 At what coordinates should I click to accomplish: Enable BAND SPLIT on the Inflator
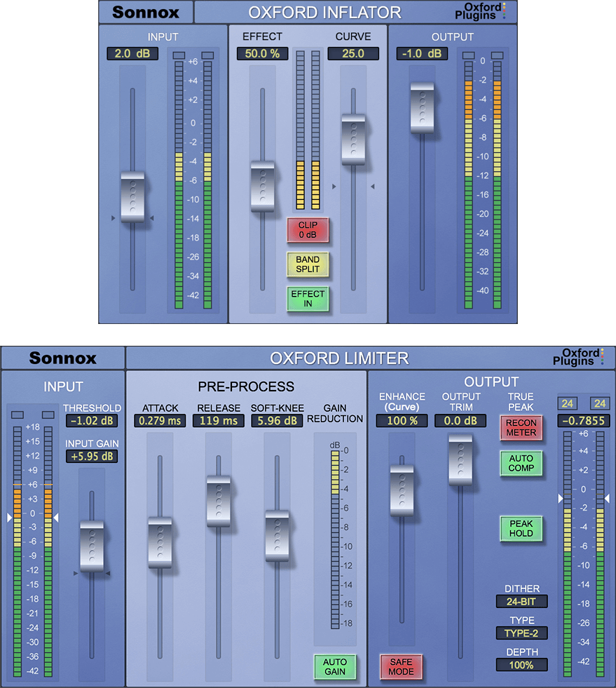[308, 265]
